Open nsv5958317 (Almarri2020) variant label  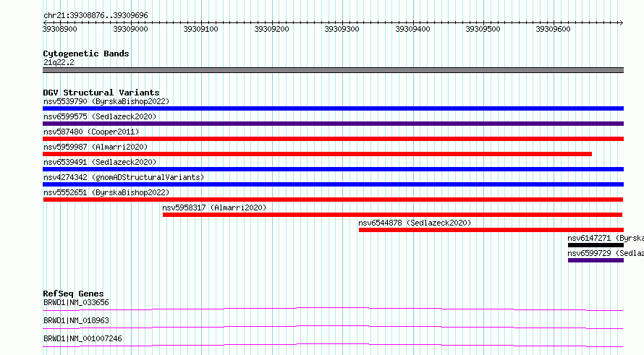pos(214,208)
